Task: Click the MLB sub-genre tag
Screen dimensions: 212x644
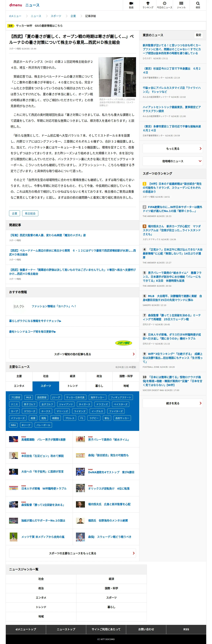Action: tap(29, 397)
